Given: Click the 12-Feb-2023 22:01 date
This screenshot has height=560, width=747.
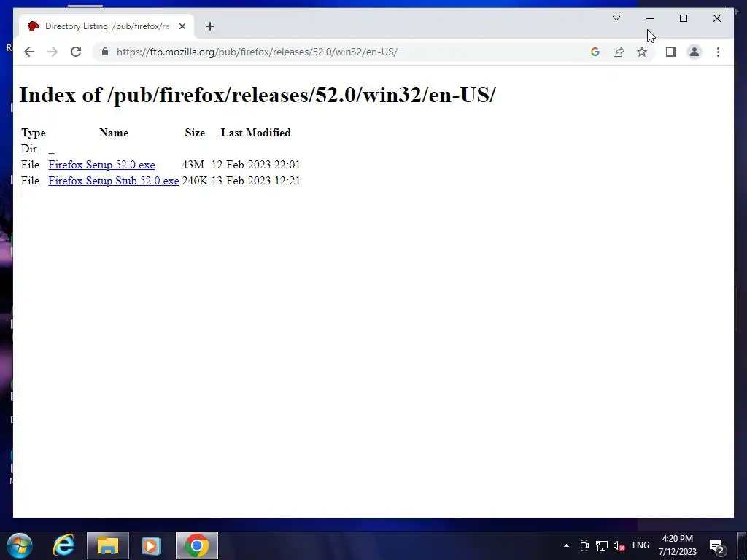Looking at the screenshot, I should [256, 165].
